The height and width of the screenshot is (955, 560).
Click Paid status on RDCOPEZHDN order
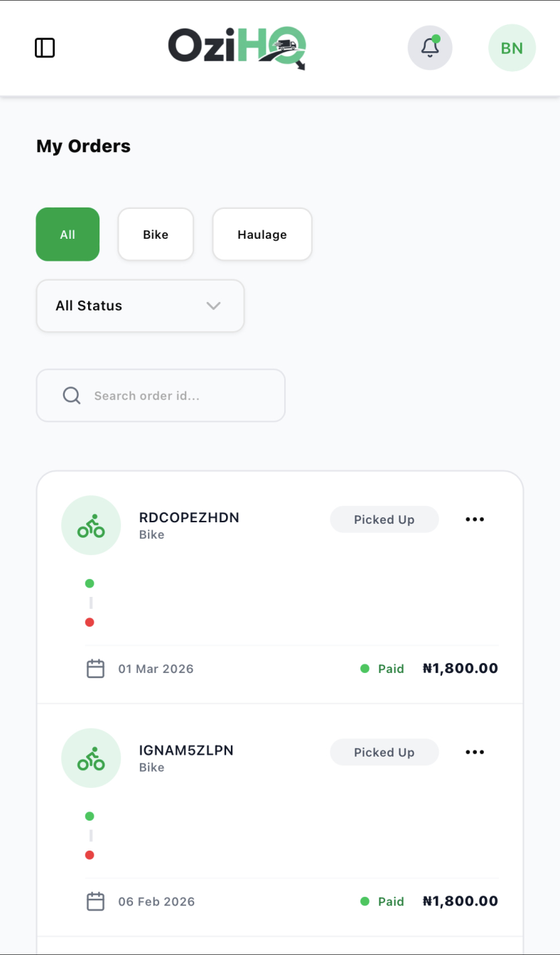(382, 669)
